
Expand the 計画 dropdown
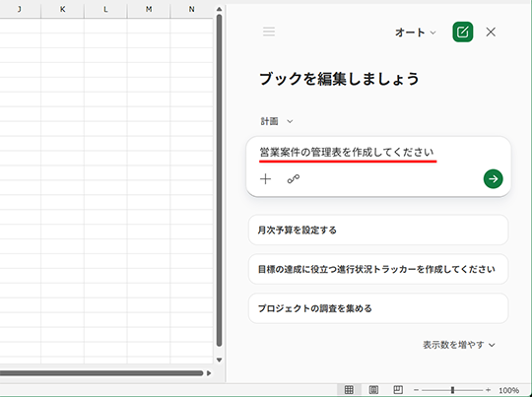coord(276,121)
